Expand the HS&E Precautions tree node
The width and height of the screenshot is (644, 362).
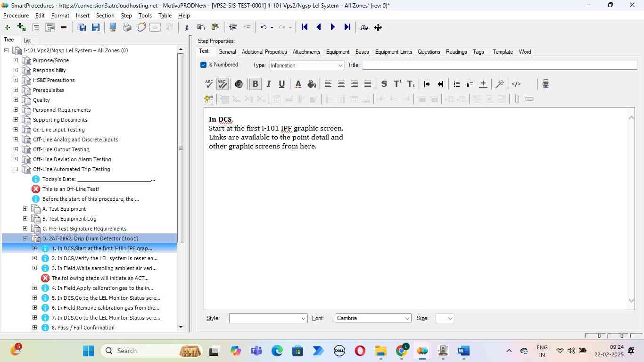click(16, 80)
